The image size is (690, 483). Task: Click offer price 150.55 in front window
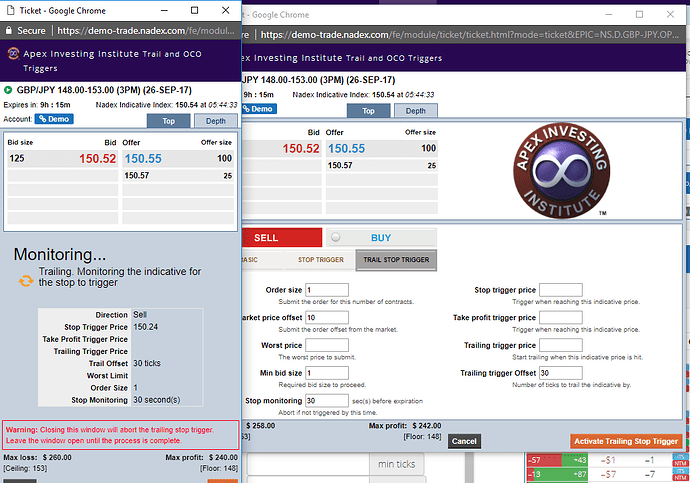143,158
